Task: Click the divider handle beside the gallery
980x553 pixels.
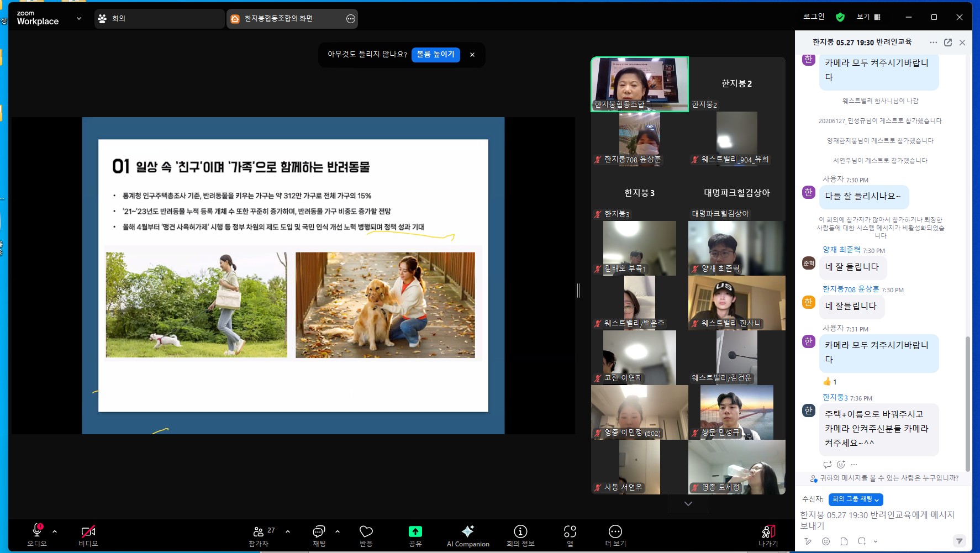Action: 578,290
